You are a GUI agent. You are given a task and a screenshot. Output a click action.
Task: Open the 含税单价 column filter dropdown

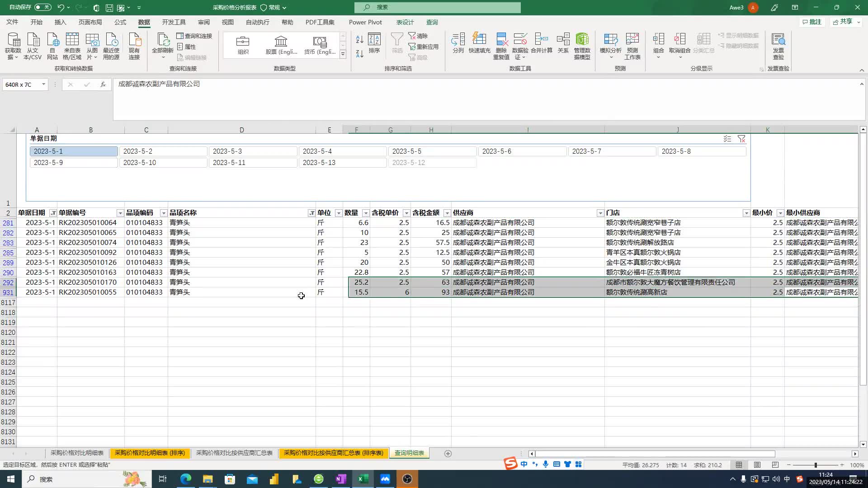click(x=406, y=213)
